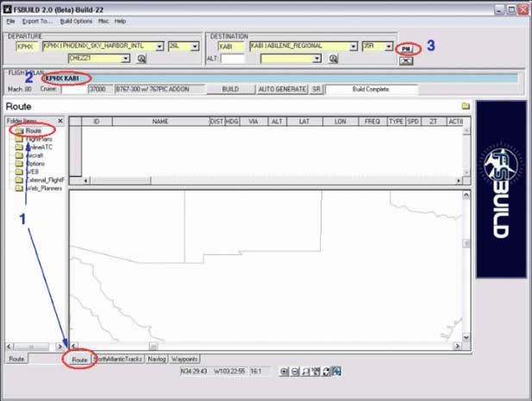Click the map scale value 16:1
Image resolution: width=532 pixels, height=401 pixels.
coord(256,372)
